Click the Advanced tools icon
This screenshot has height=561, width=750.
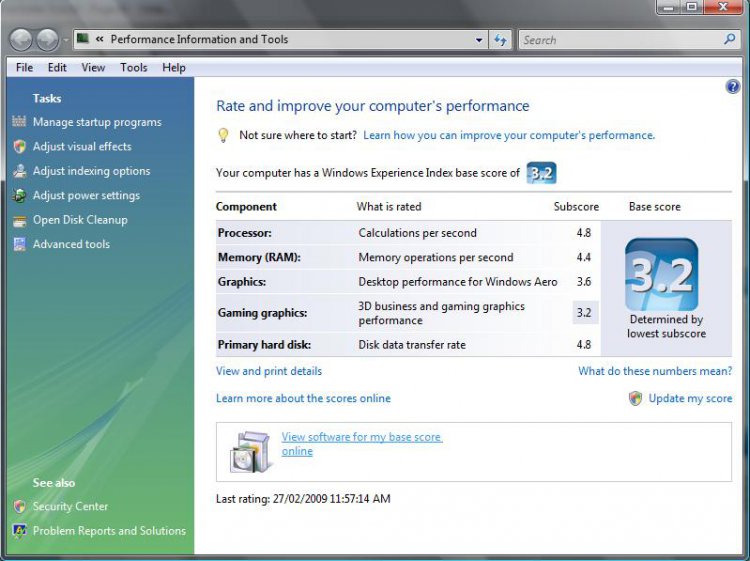pos(20,244)
